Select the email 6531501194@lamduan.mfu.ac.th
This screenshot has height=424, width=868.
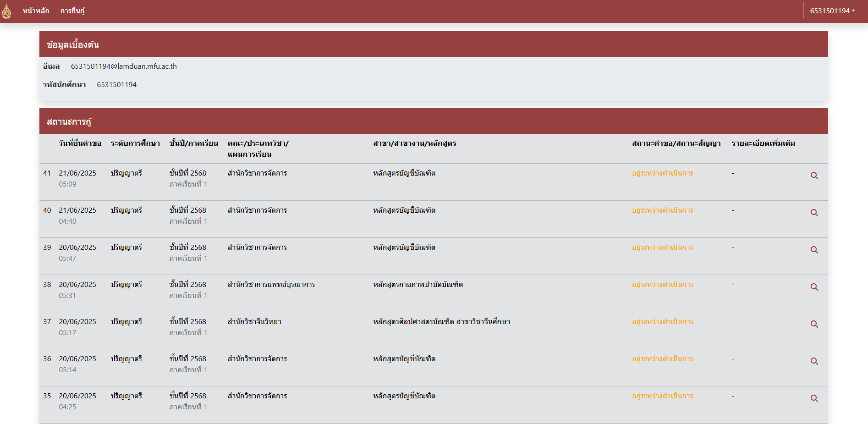tap(124, 66)
